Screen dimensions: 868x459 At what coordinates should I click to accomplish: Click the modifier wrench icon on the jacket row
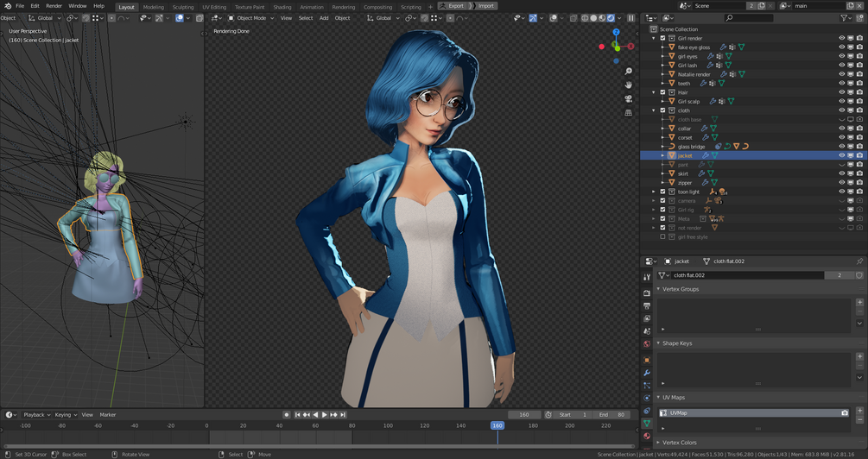(706, 156)
